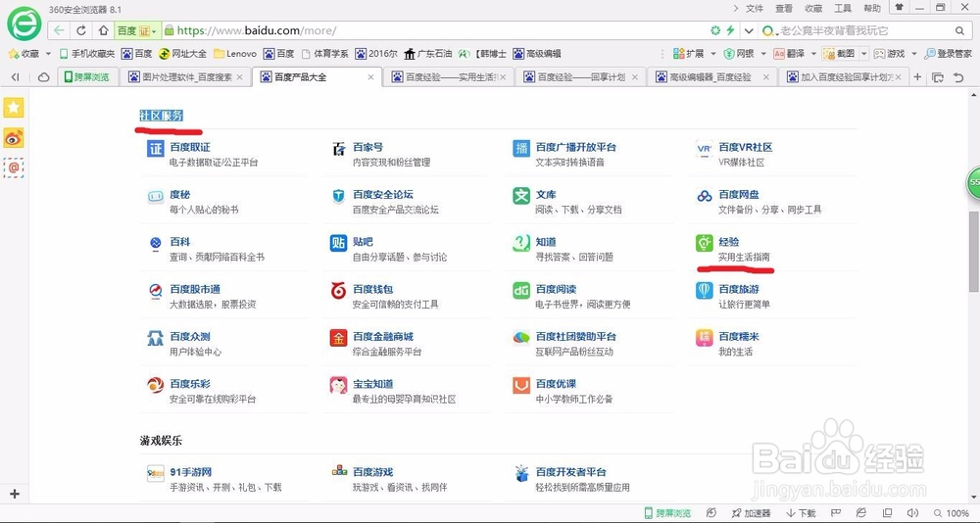Click the 百度取证 product icon
The width and height of the screenshot is (980, 523).
tap(155, 149)
